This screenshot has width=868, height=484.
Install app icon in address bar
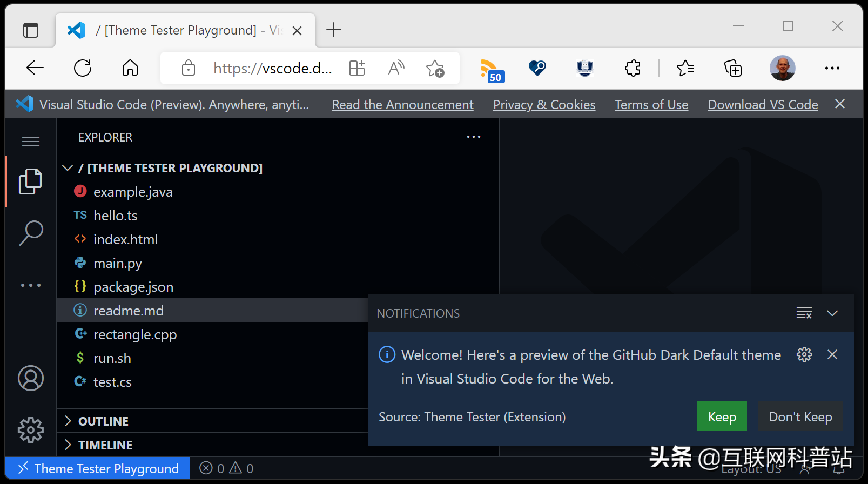coord(357,68)
